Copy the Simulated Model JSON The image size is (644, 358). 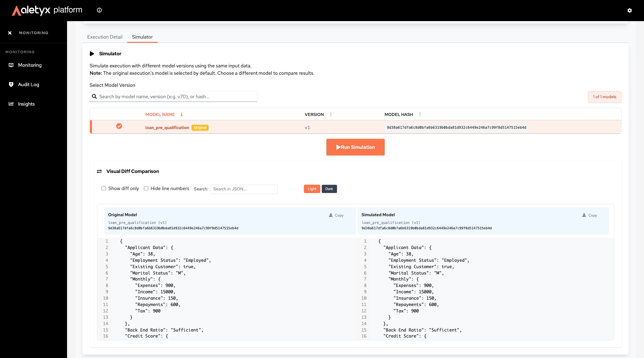(x=590, y=215)
